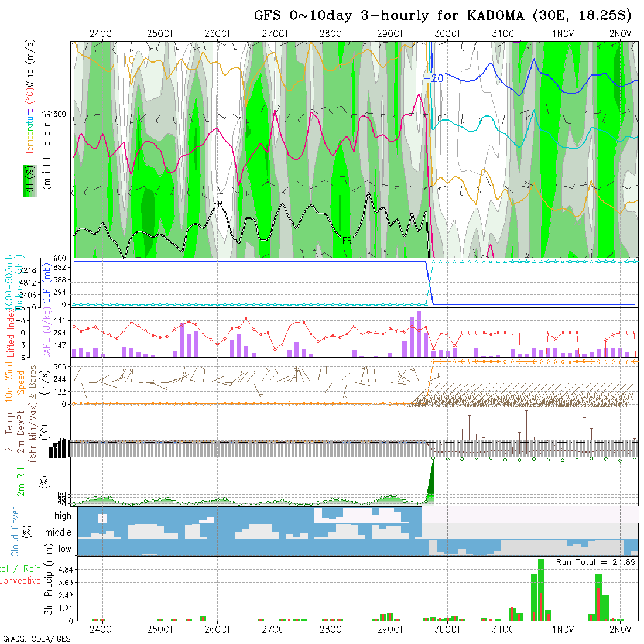The image size is (644, 644).
Task: Select the CAPE (J/kg) axis label
Action: pos(47,333)
